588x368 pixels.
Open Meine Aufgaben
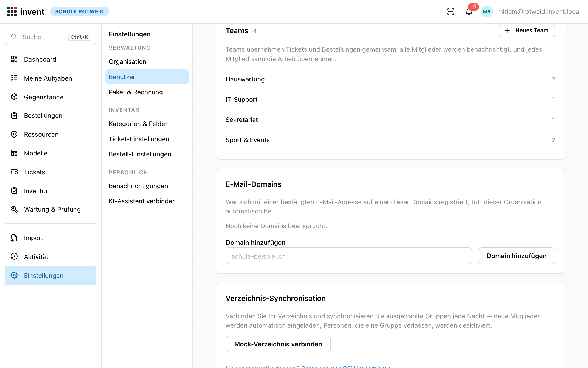[51, 78]
